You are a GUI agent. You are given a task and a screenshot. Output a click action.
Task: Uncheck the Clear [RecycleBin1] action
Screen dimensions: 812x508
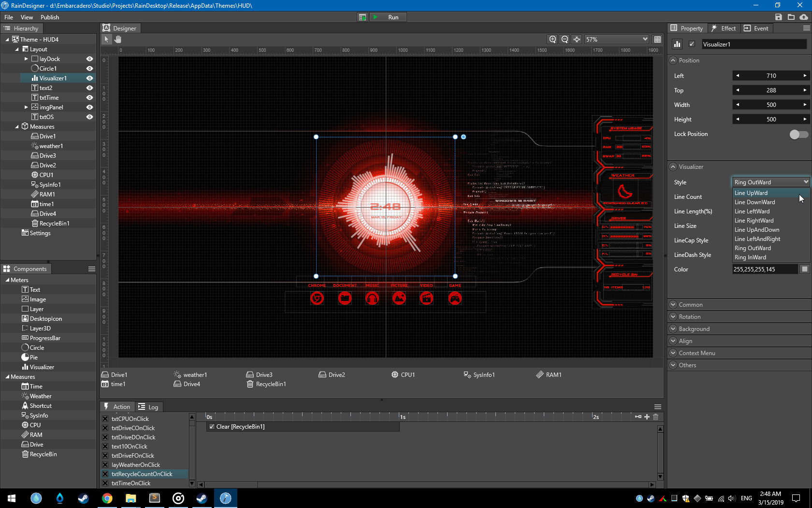coord(212,427)
